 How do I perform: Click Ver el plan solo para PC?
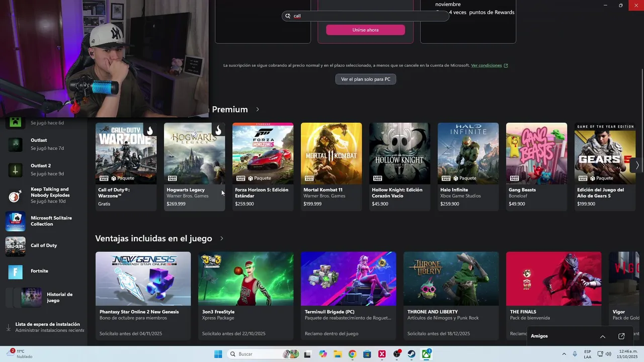[366, 79]
